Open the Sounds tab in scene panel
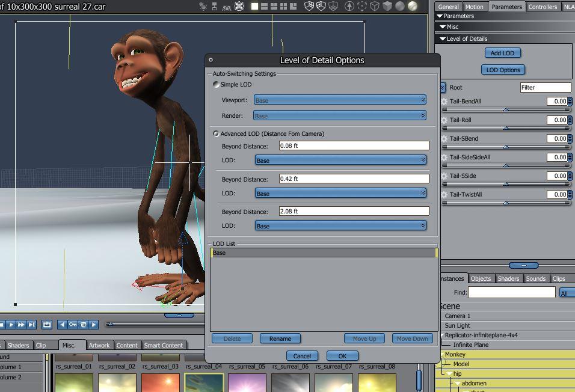The image size is (575, 392). pos(535,279)
